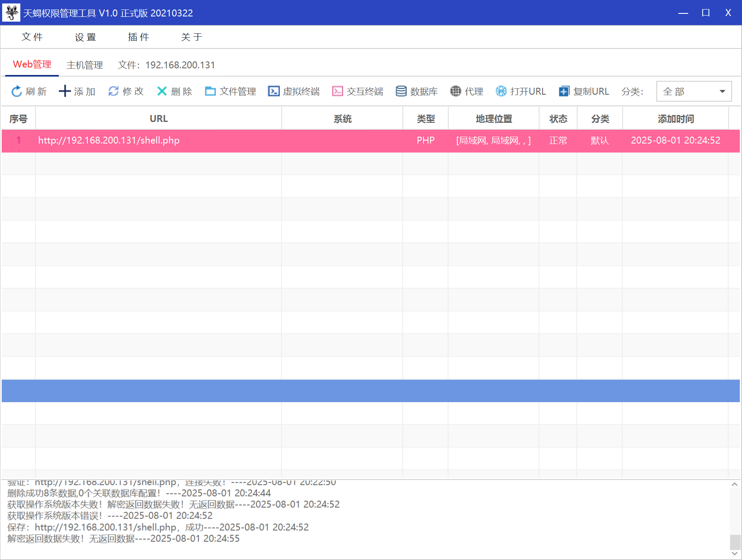Click the 刷新 button label
The height and width of the screenshot is (560, 742).
36,91
